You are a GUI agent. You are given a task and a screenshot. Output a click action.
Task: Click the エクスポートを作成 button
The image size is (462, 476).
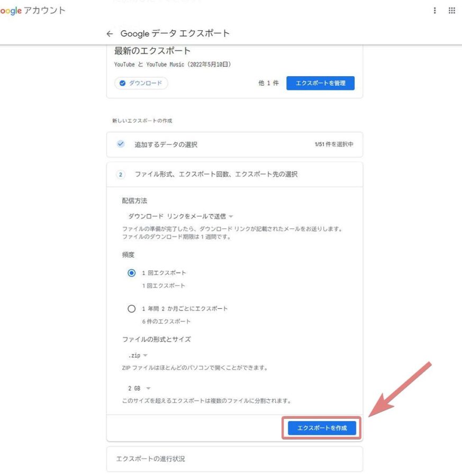tap(322, 428)
